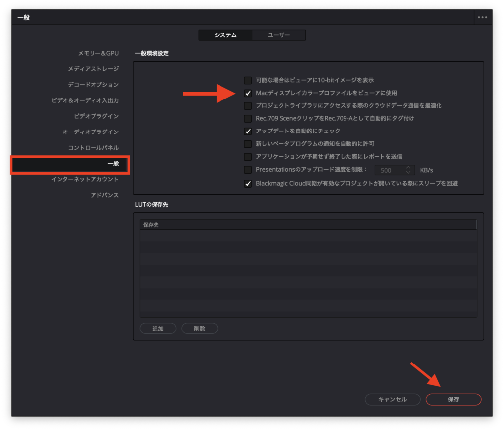504x430 pixels.
Task: Open メモリー＆GPU settings
Action: click(98, 53)
